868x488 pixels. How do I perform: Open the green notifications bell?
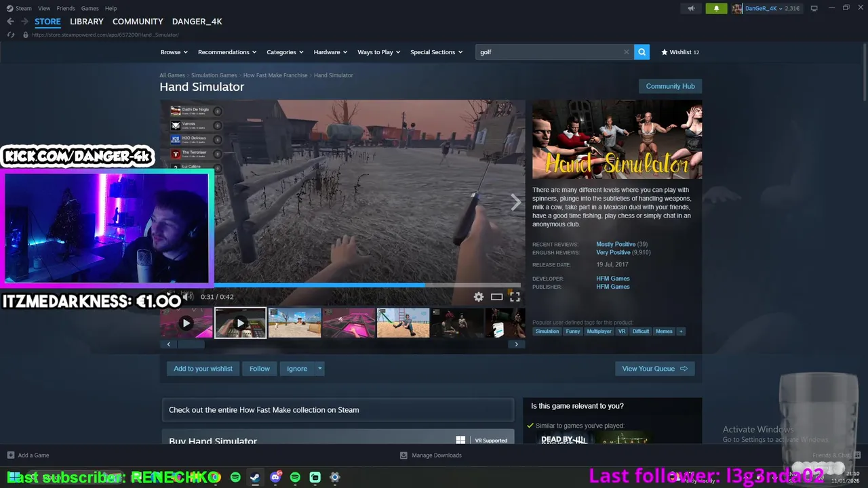tap(716, 8)
